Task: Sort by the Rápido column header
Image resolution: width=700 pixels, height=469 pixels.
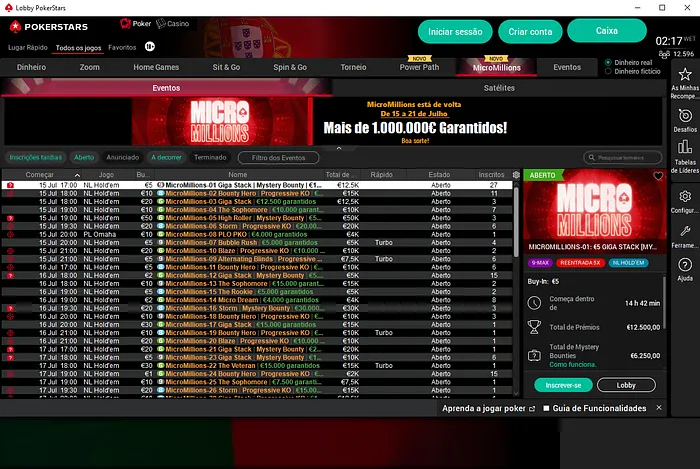Action: (382, 175)
